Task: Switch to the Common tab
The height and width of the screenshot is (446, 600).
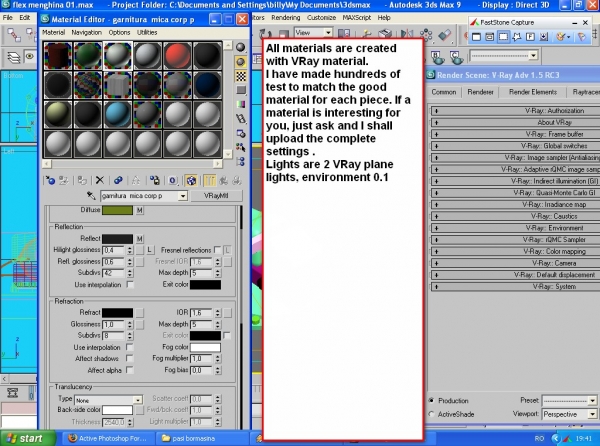Action: coord(444,92)
